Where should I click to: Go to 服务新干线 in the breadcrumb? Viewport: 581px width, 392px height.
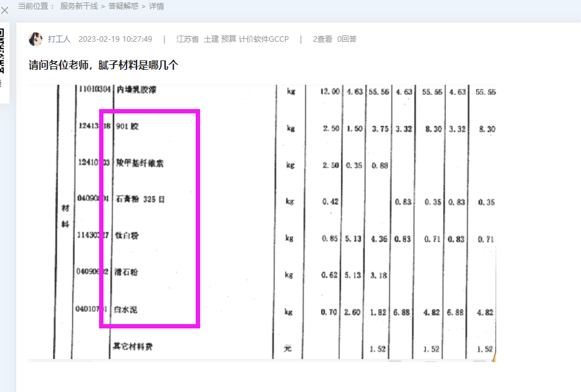click(x=79, y=6)
